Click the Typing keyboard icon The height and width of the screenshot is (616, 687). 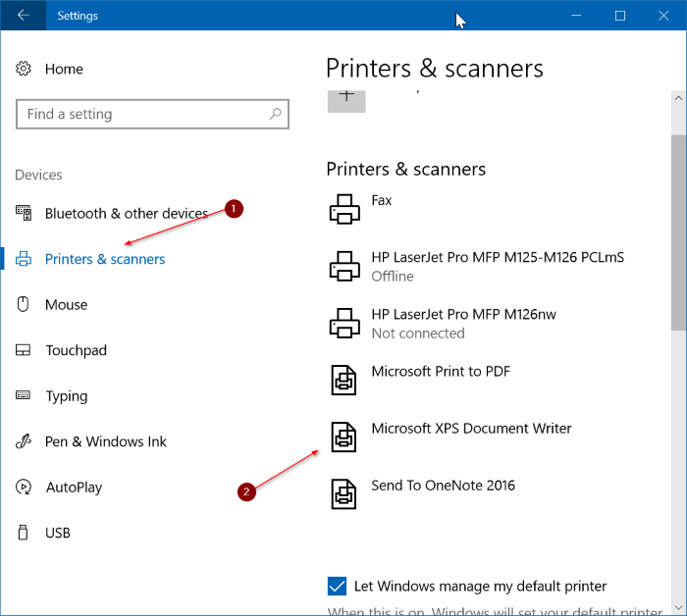click(x=24, y=395)
